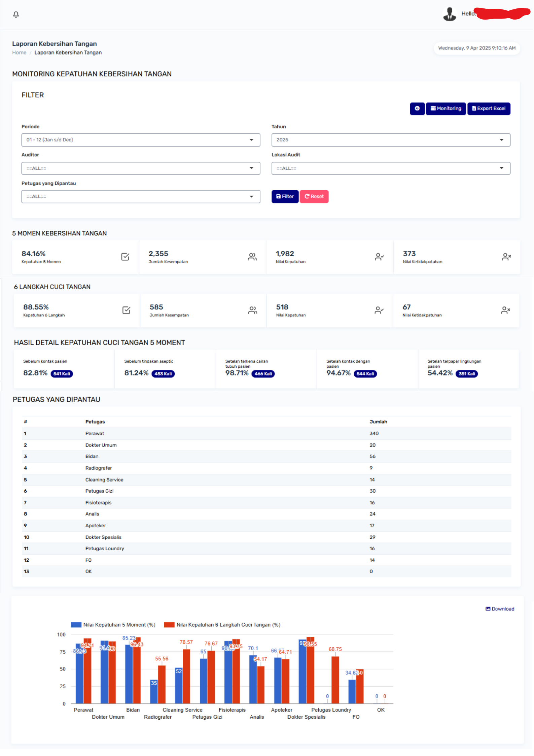Click the user avatar icon
The width and height of the screenshot is (534, 756).
(449, 14)
